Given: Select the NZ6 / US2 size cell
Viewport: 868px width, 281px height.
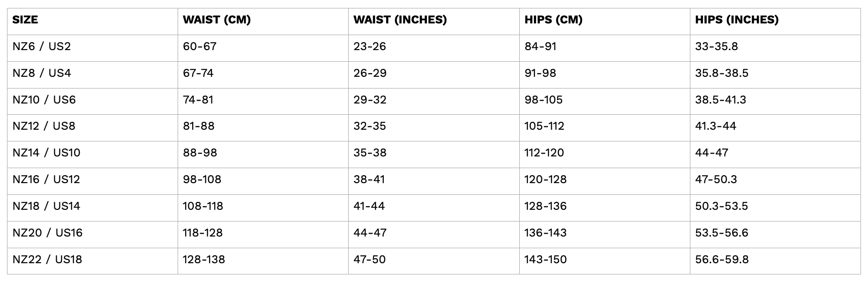Looking at the screenshot, I should point(42,46).
